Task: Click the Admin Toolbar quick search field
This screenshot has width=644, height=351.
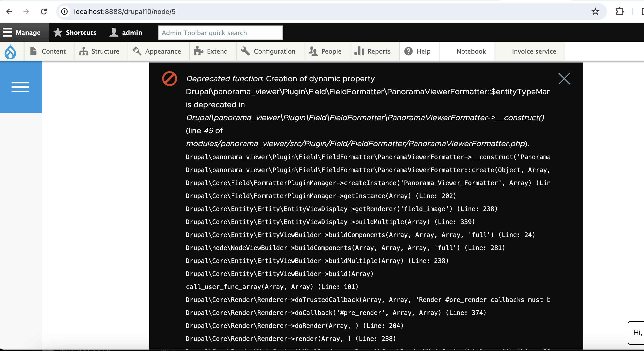Action: [x=220, y=33]
